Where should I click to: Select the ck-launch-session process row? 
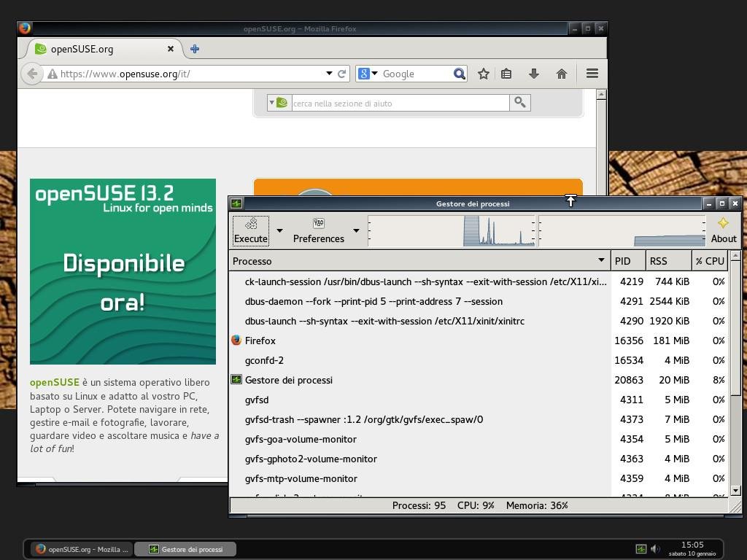coord(479,281)
